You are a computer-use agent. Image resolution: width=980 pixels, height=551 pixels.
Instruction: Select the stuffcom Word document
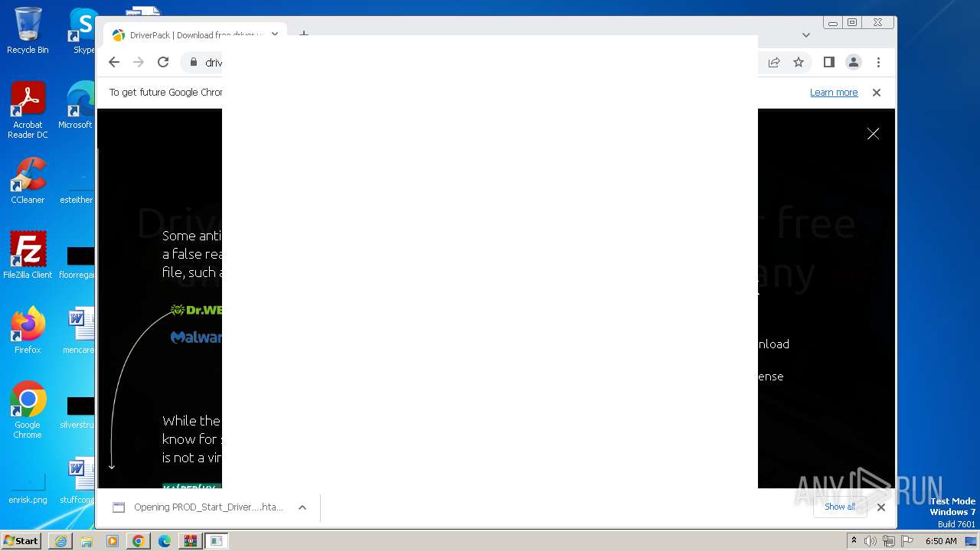(78, 481)
